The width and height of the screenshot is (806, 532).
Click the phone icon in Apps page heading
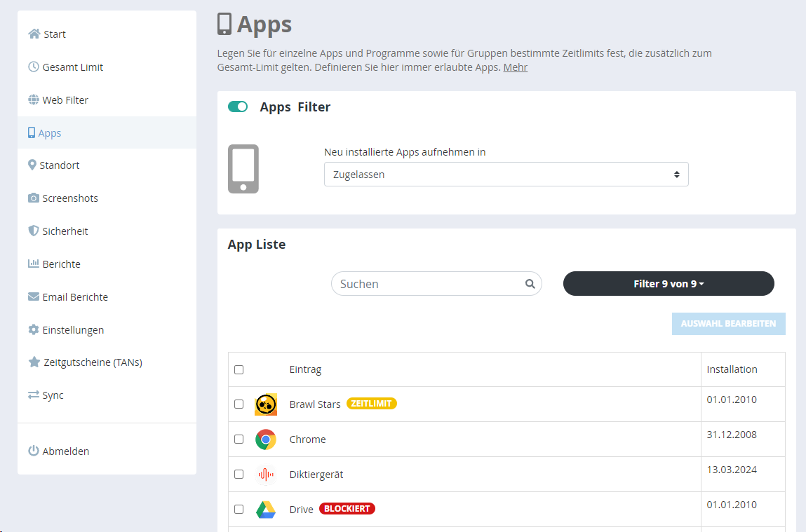(224, 24)
